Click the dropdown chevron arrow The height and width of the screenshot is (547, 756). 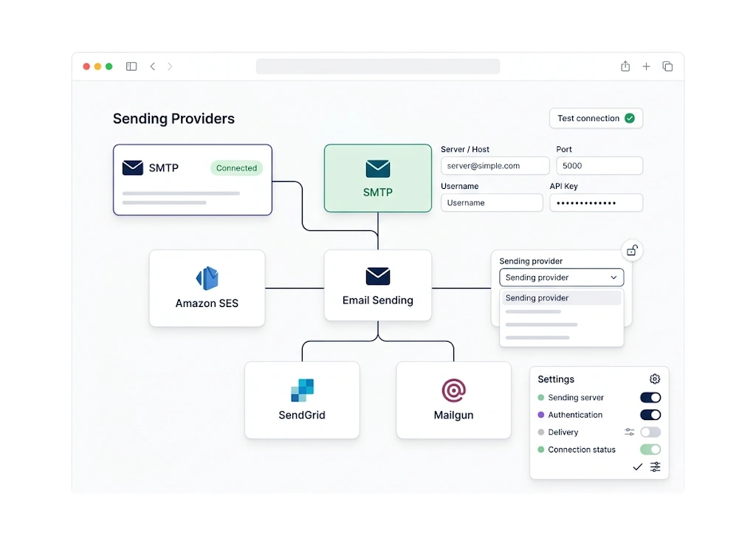(614, 278)
